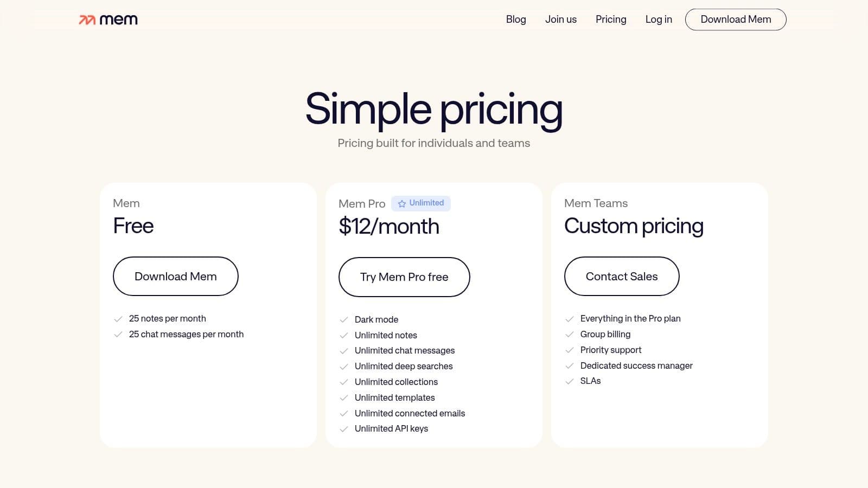Click checkmark next to Priority support
This screenshot has width=868, height=488.
[569, 350]
